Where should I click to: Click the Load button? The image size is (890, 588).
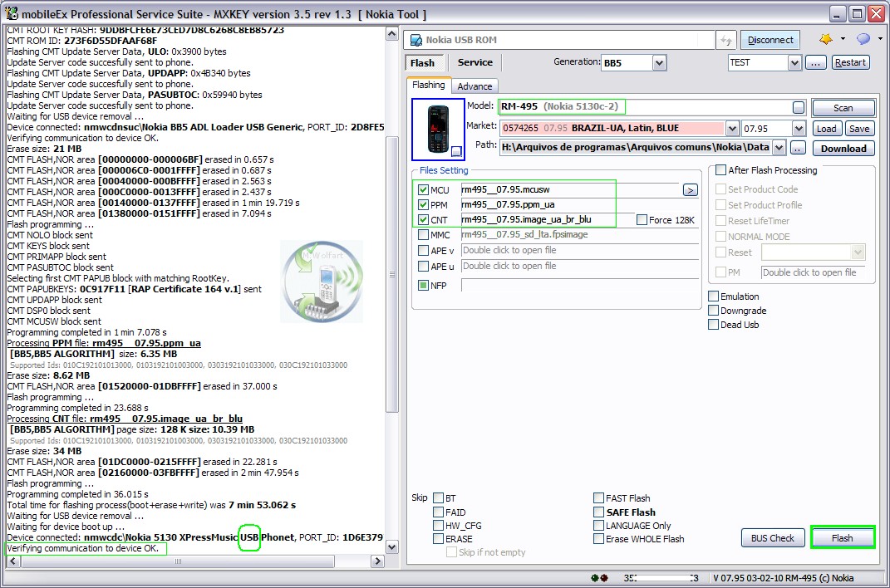pos(826,129)
